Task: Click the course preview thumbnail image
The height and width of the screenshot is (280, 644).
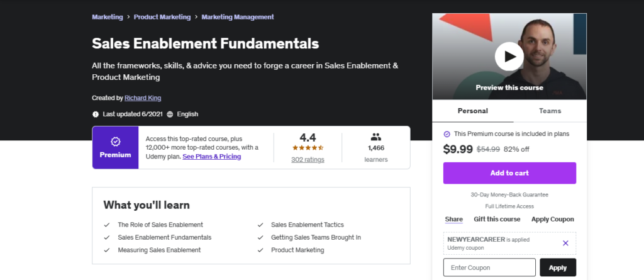Action: pyautogui.click(x=509, y=57)
